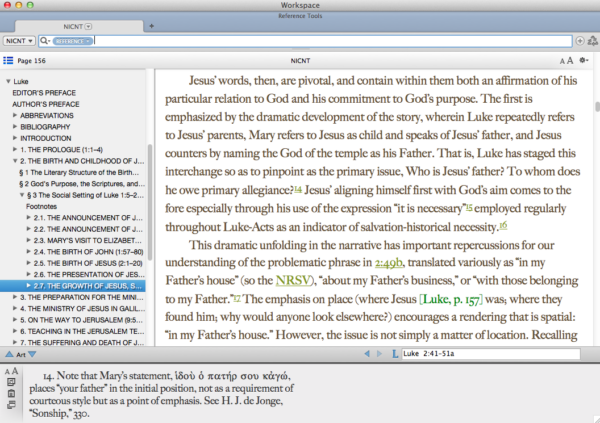Screen dimensions: 600x423
Task: Open the recycle/workspace icon beside search
Action: pos(592,41)
